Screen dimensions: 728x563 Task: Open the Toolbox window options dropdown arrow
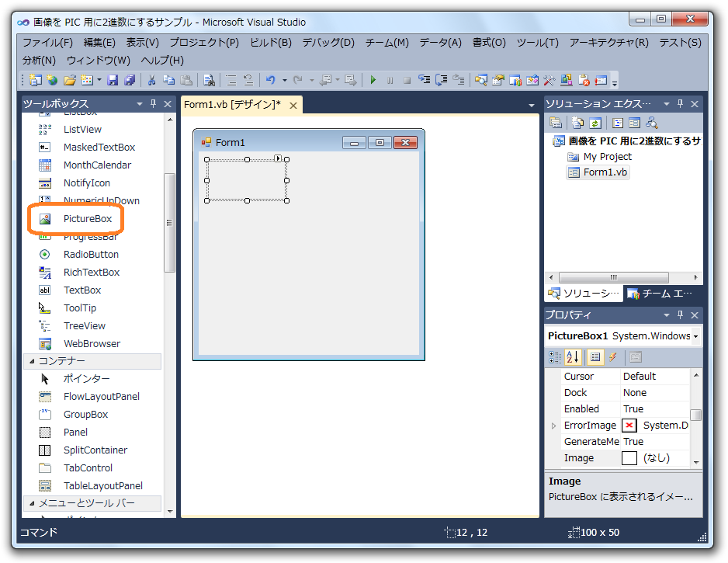click(139, 103)
